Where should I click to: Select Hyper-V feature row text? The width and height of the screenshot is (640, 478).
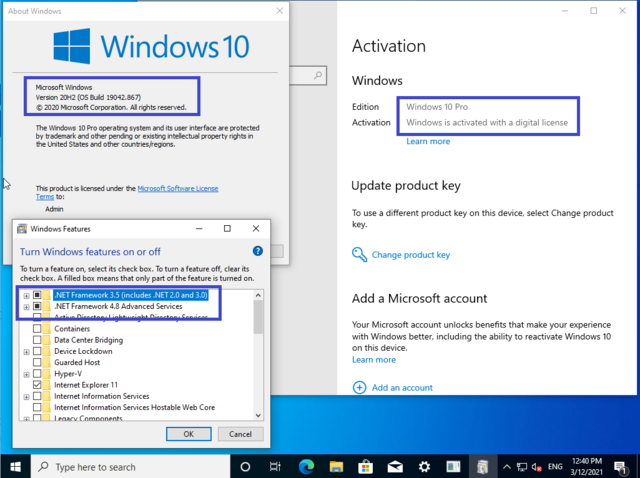click(x=68, y=374)
